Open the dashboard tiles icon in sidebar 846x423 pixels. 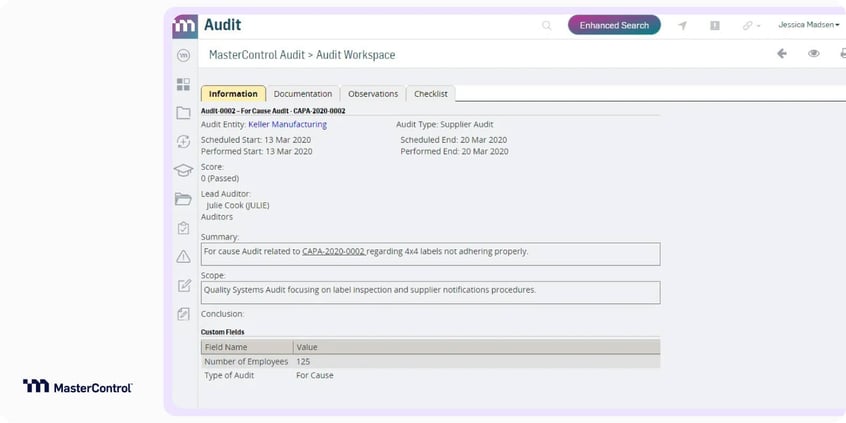click(183, 84)
